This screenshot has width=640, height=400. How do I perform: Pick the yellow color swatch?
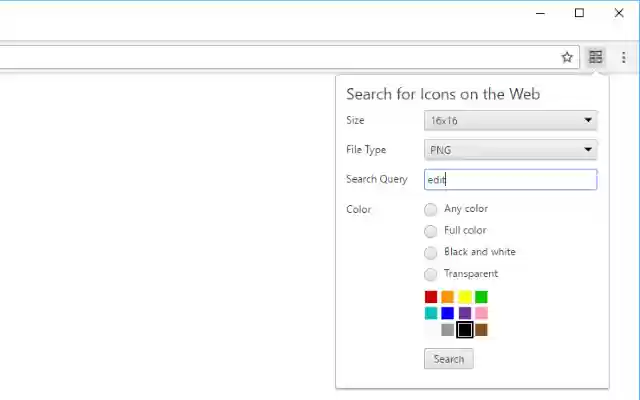point(464,297)
